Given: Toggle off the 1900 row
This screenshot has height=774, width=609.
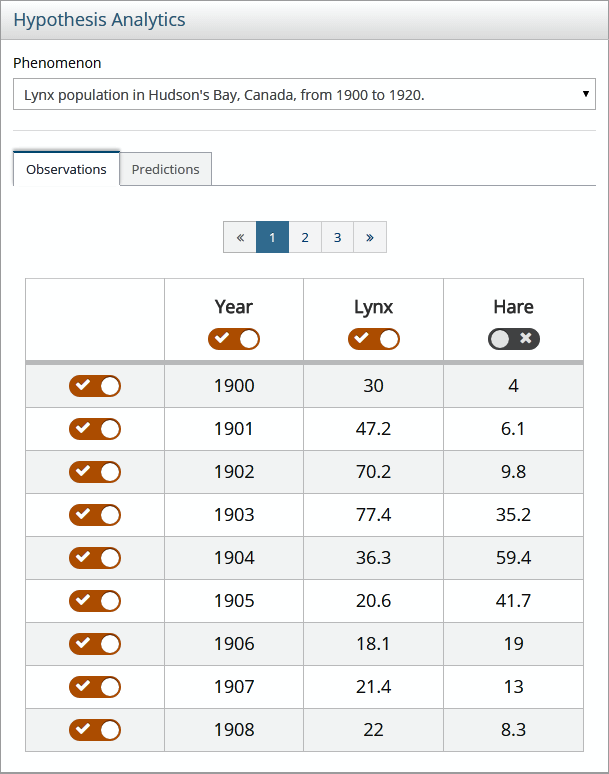Looking at the screenshot, I should [95, 386].
